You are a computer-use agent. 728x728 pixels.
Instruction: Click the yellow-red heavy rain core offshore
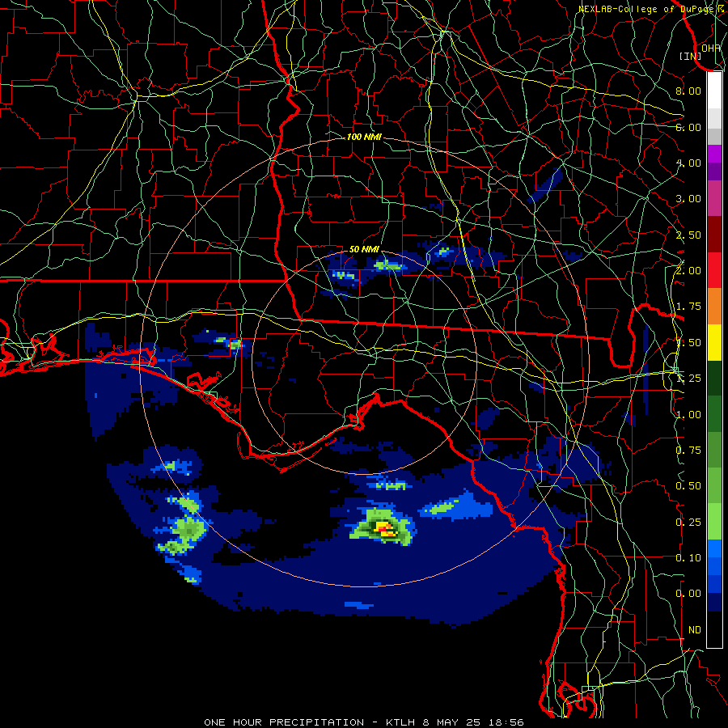pyautogui.click(x=385, y=529)
